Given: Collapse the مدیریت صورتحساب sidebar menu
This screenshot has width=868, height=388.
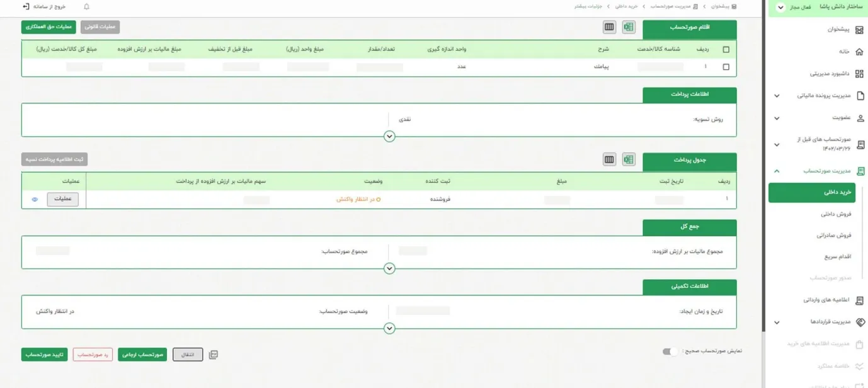Looking at the screenshot, I should [777, 171].
